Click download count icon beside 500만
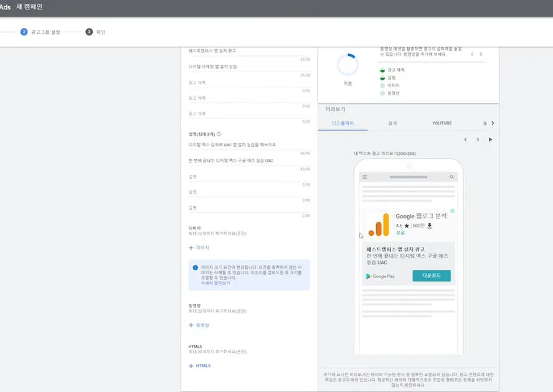This screenshot has height=392, width=553. [430, 226]
